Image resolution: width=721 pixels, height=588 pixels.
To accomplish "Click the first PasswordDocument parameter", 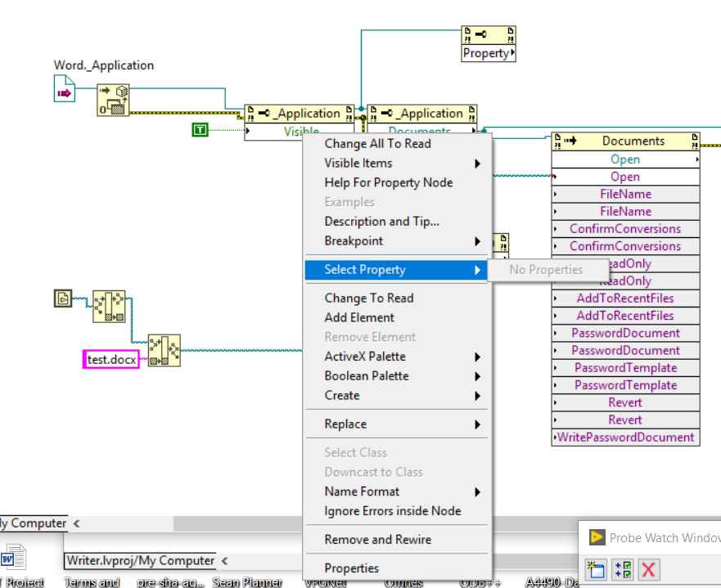I will [x=625, y=333].
